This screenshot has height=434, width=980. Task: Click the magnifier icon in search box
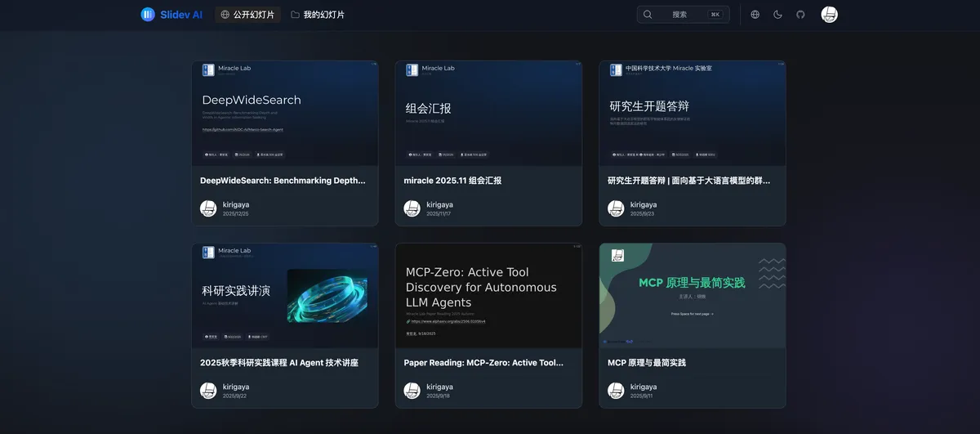tap(648, 14)
